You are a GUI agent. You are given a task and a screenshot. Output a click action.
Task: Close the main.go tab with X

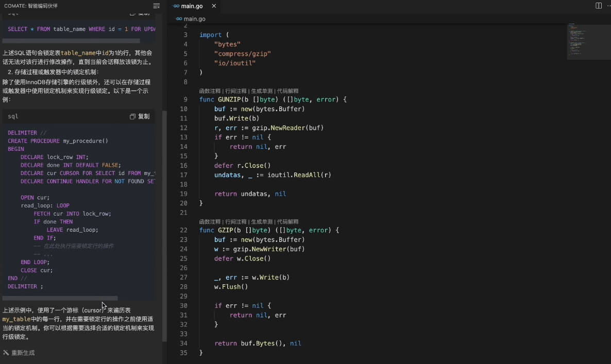(x=212, y=6)
